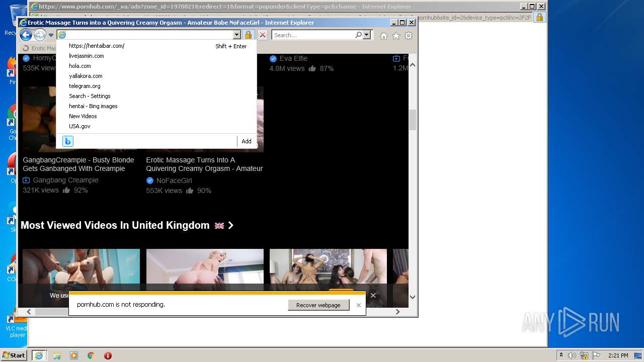Viewport: 644px width, 362px height.
Task: Choose yallakora.com from the address suggestions
Action: tap(86, 76)
